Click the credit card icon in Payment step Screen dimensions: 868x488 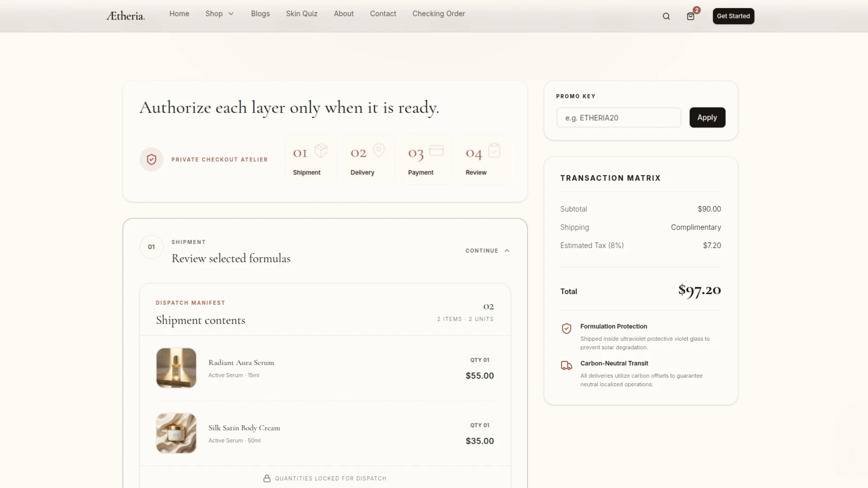tap(436, 150)
